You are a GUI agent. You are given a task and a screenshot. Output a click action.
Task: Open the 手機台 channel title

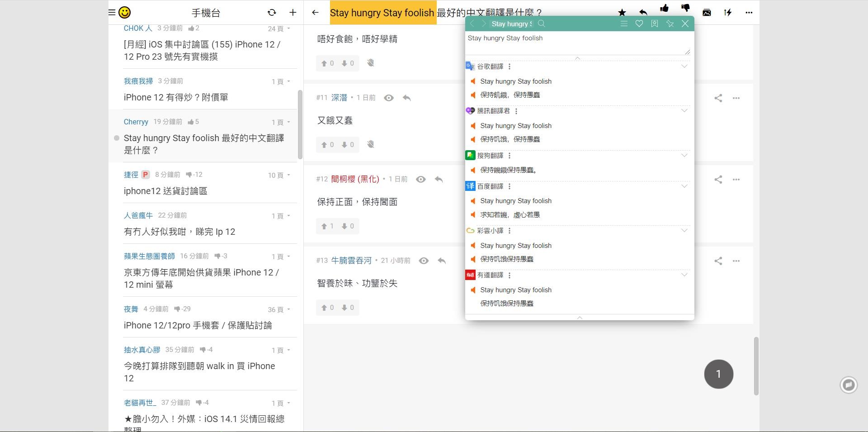(206, 13)
